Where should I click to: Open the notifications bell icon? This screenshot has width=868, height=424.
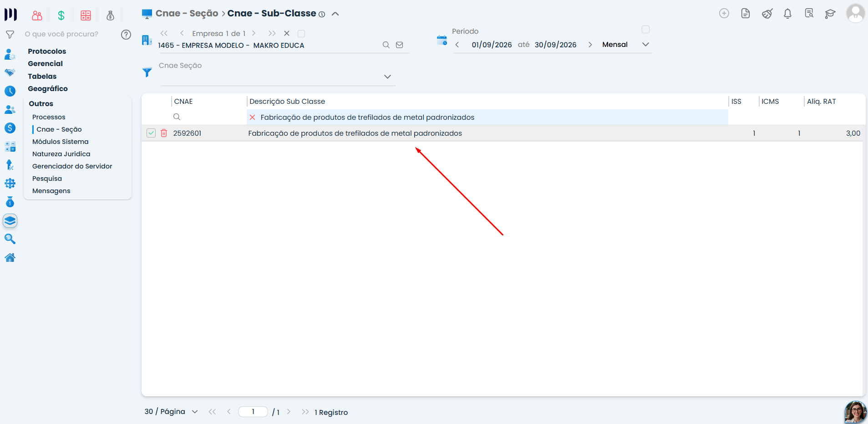787,14
